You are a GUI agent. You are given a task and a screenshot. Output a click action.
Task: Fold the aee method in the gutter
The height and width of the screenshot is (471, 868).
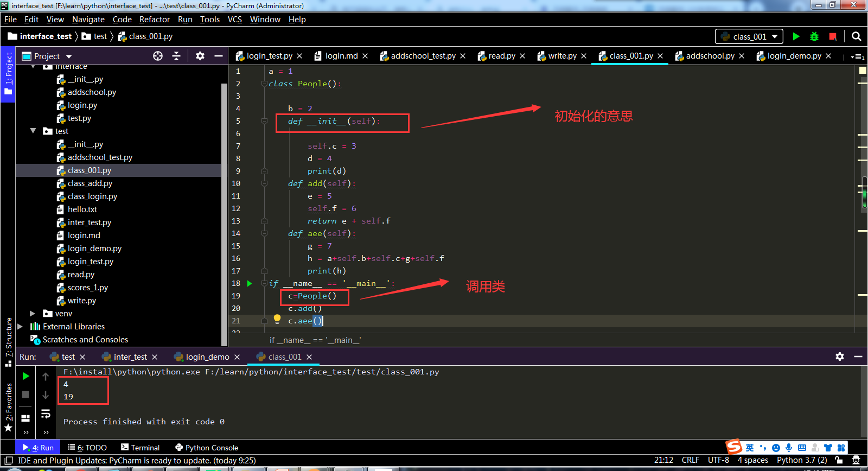(264, 233)
